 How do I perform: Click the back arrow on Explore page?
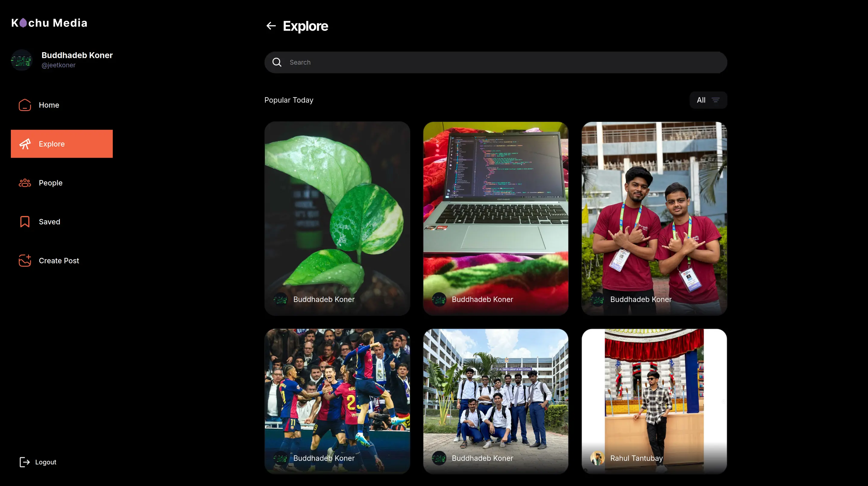click(x=271, y=26)
